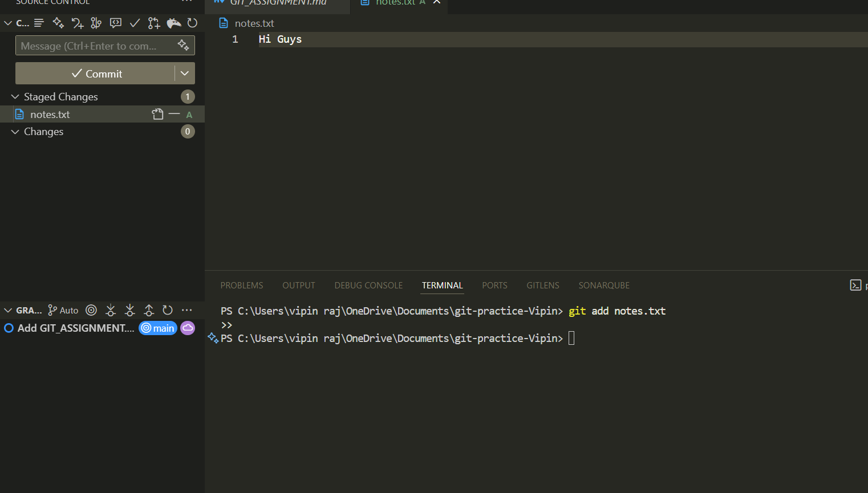This screenshot has width=868, height=493.
Task: Open the Commit Graph from the Source Control toolbar
Action: tap(96, 23)
